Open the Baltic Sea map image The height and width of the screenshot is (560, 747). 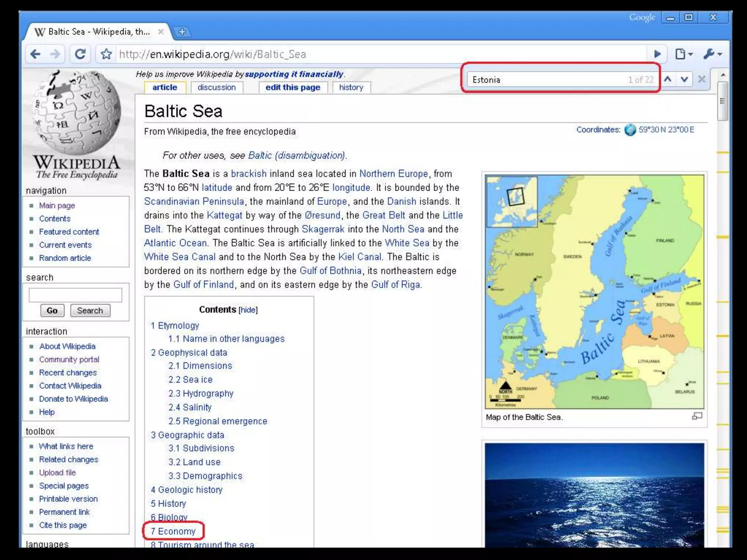(595, 292)
